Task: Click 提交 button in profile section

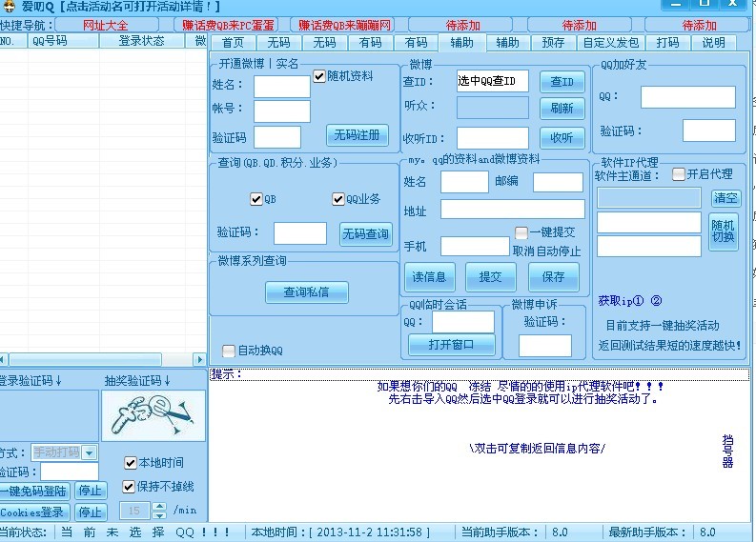Action: click(x=490, y=277)
